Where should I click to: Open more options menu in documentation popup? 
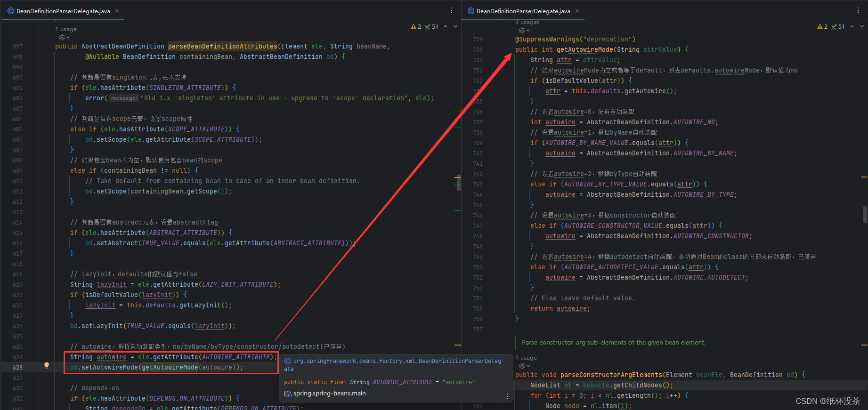pos(507,396)
